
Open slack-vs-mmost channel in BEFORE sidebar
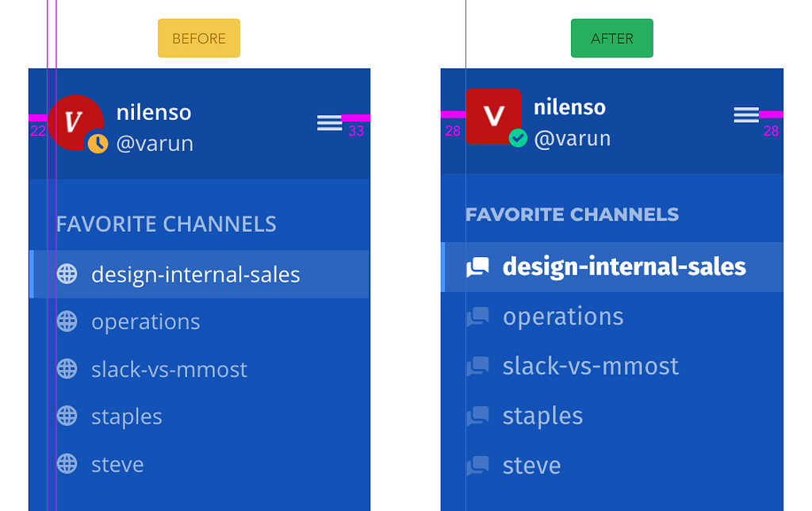click(169, 370)
